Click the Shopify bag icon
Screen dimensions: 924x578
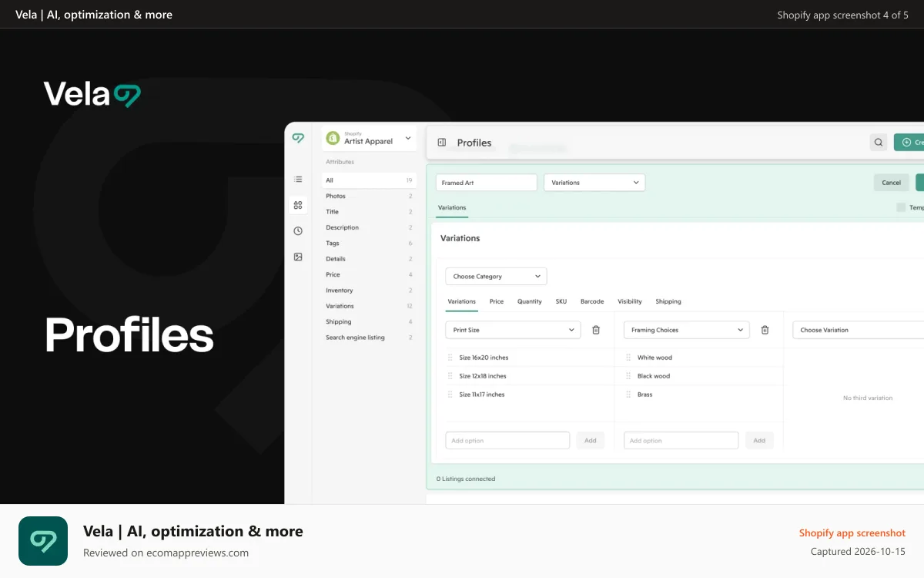pos(333,139)
